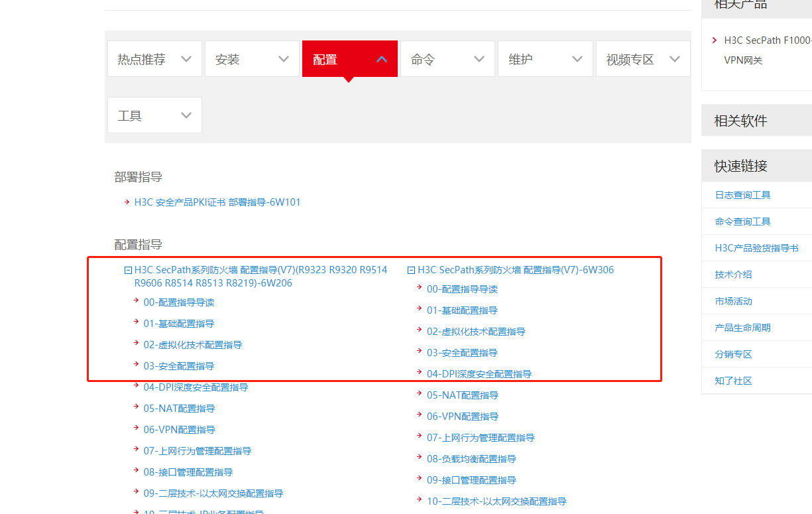
Task: Open 03-安全配置指导 under 6W206
Action: 179,366
